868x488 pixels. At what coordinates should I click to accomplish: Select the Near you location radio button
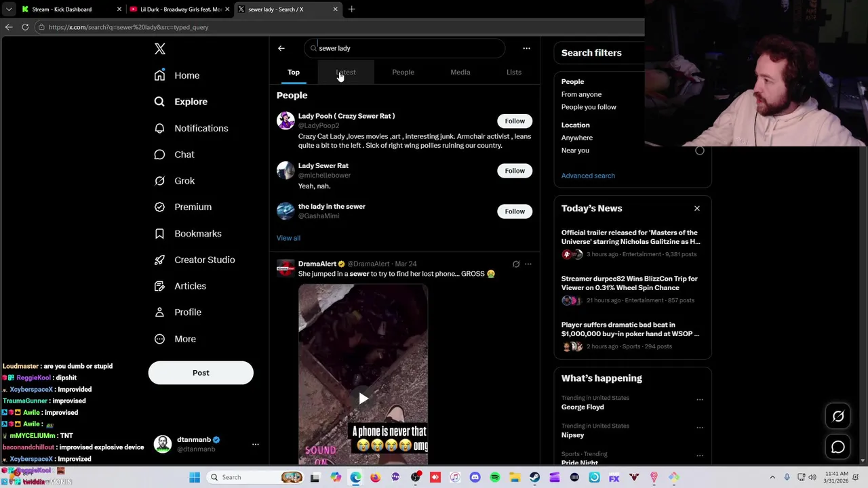click(700, 150)
